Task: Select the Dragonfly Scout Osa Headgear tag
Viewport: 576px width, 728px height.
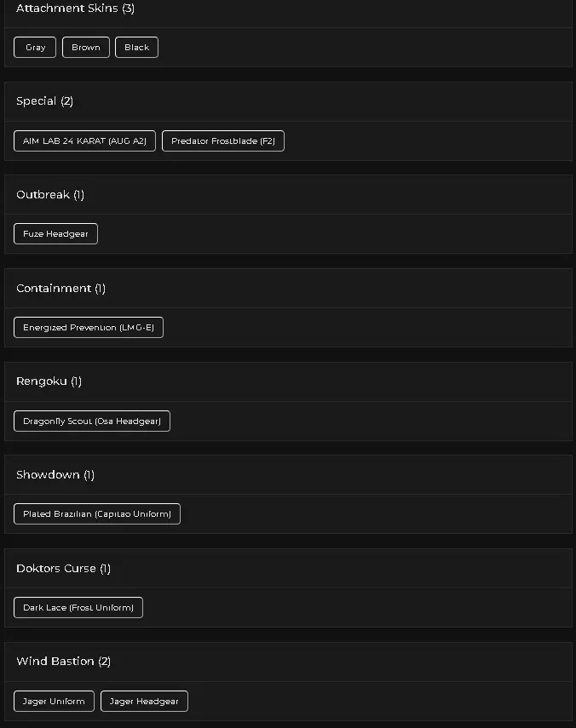Action: pos(92,421)
